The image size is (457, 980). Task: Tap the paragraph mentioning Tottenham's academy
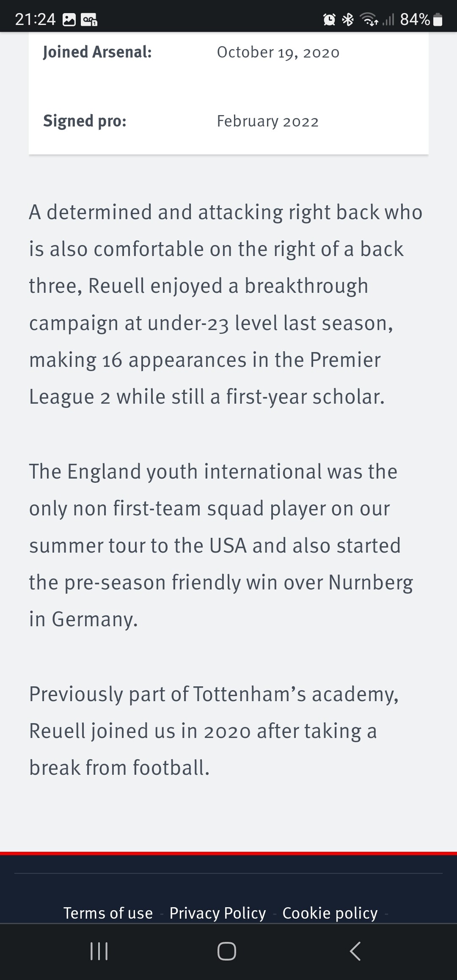tap(214, 731)
